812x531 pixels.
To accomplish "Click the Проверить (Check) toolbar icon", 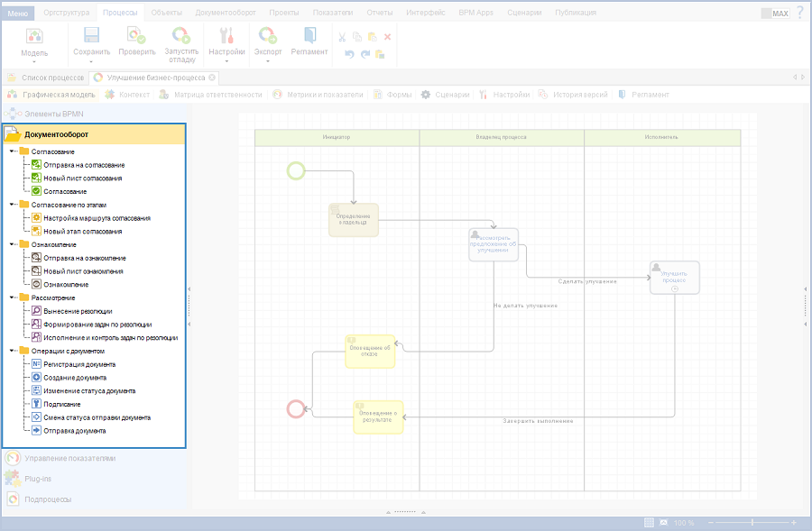I will pyautogui.click(x=136, y=37).
